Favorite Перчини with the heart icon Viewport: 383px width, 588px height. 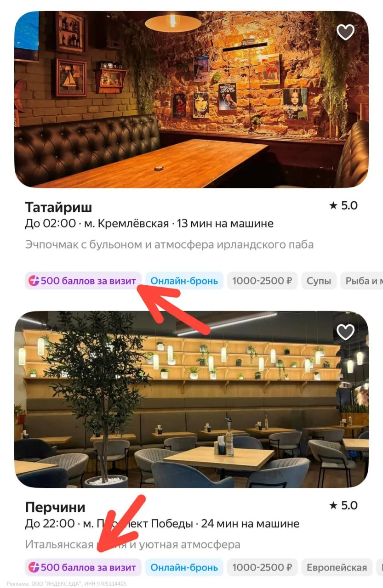pyautogui.click(x=345, y=332)
